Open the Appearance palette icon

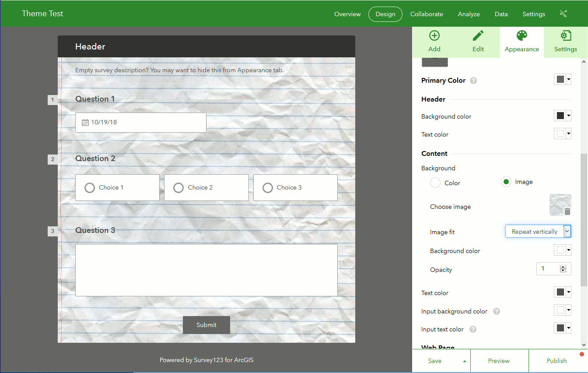tap(522, 36)
